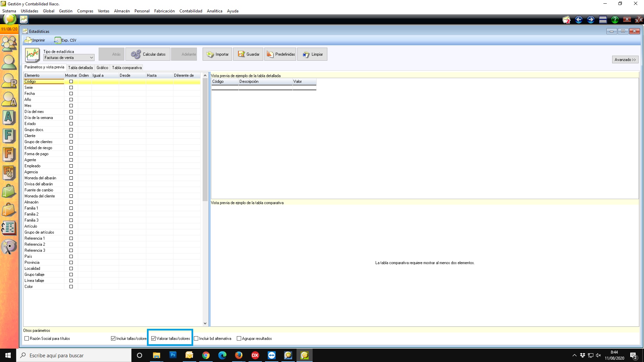The height and width of the screenshot is (362, 644).
Task: Open the FC document icon in sidebar
Action: [x=9, y=173]
